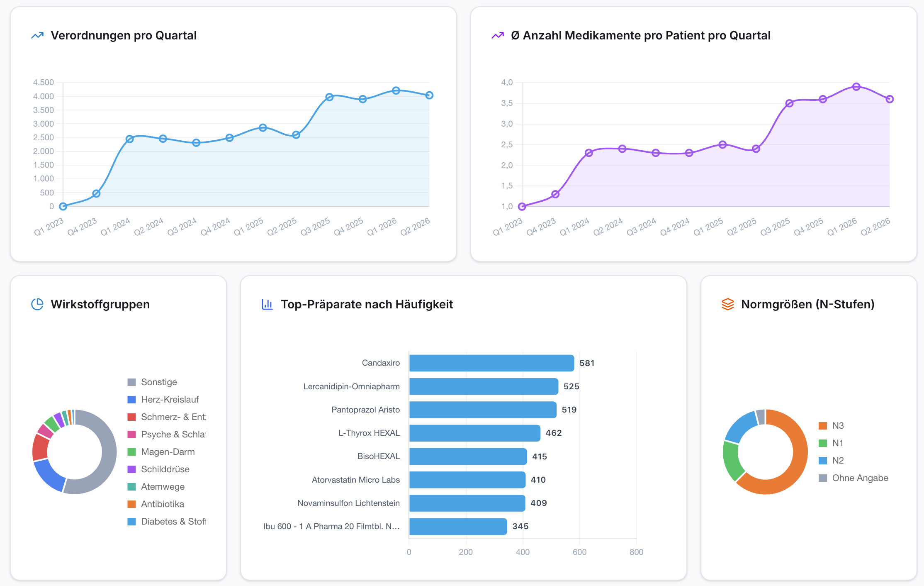Toggle the Antibiotika legend entry

click(156, 504)
